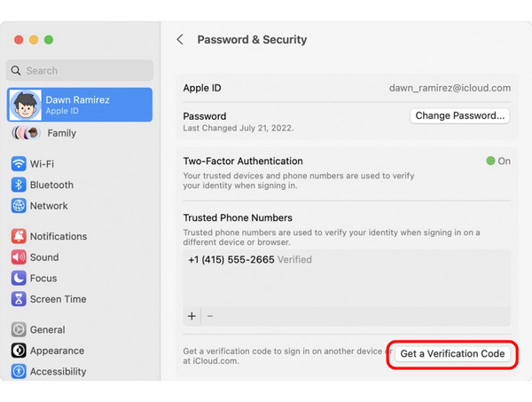Click the Search field in sidebar
Viewport: 532px width, 402px height.
point(80,71)
